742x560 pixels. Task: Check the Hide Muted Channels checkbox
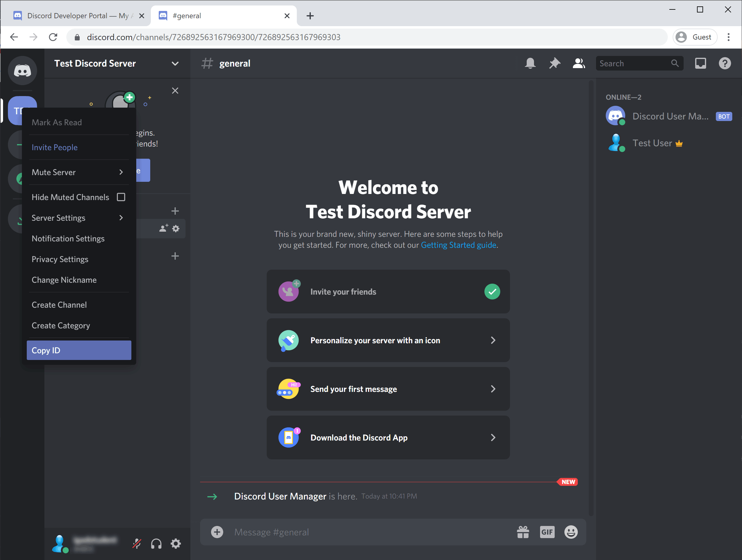pos(121,197)
